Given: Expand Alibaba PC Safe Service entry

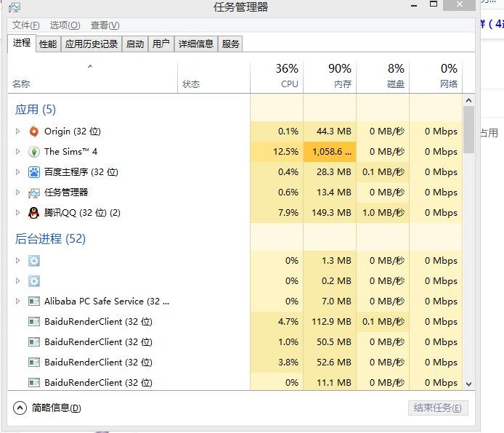Looking at the screenshot, I should click(x=18, y=302).
